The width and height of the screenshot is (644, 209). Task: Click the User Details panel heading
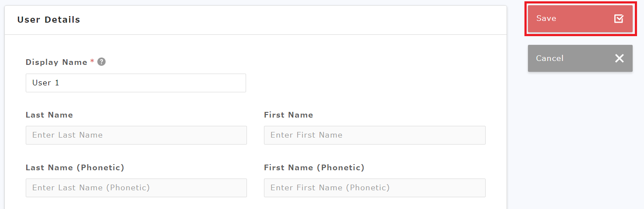[x=48, y=20]
